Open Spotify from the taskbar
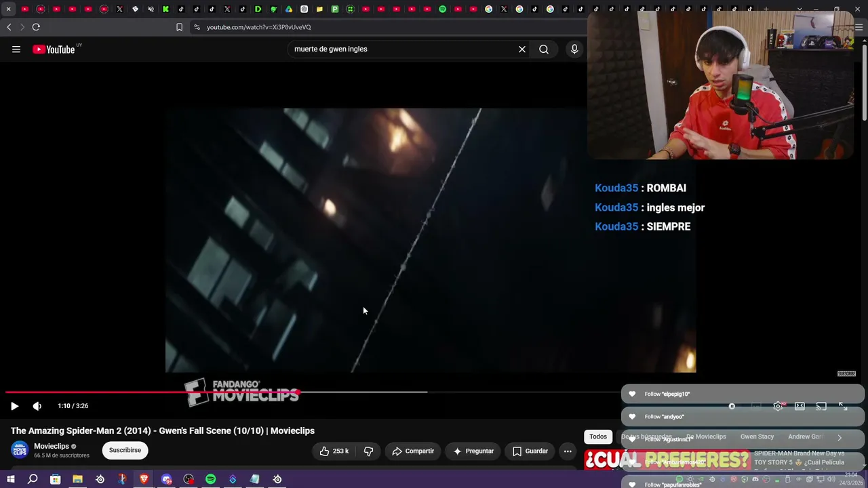 click(210, 479)
